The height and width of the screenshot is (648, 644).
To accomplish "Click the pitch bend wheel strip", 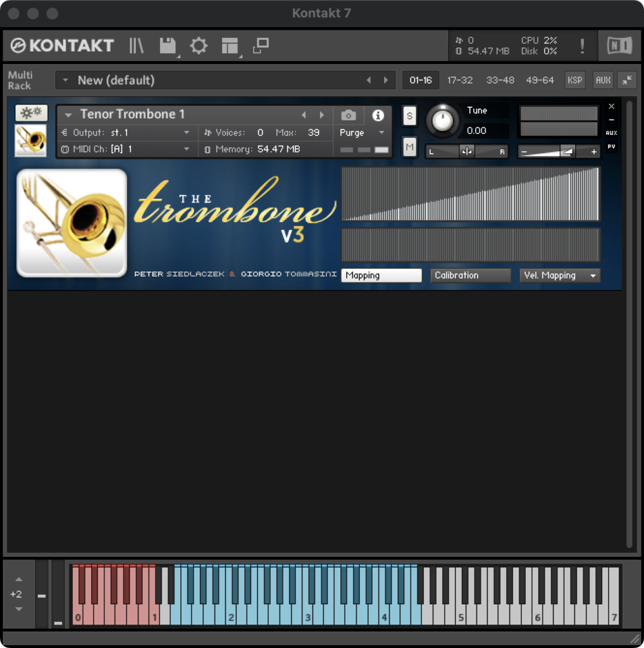I will point(41,595).
